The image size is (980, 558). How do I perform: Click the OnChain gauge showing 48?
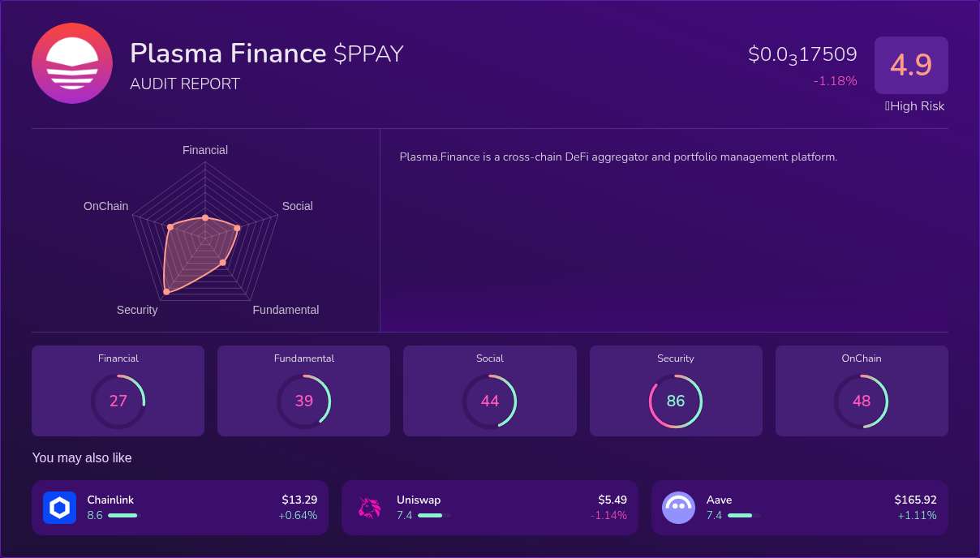coord(862,401)
